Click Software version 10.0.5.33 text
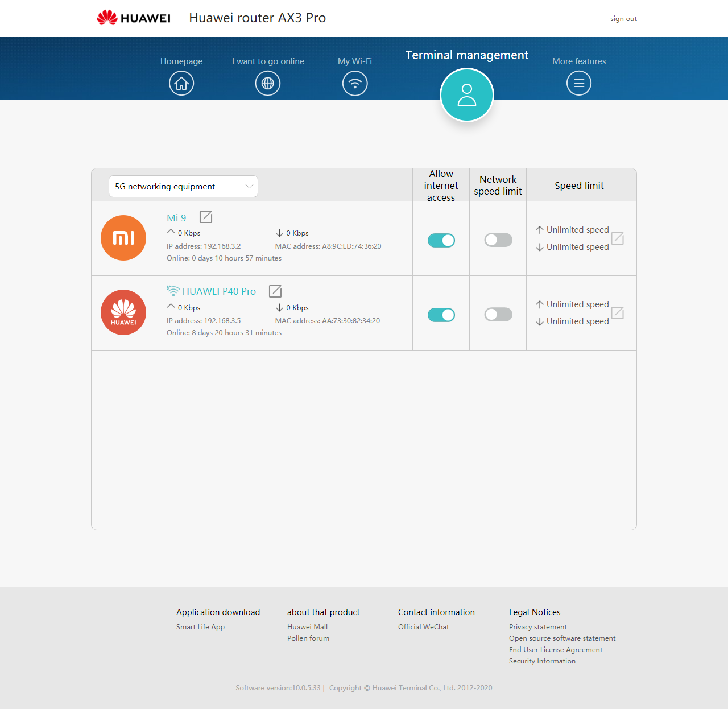Image resolution: width=728 pixels, height=709 pixels. [278, 688]
